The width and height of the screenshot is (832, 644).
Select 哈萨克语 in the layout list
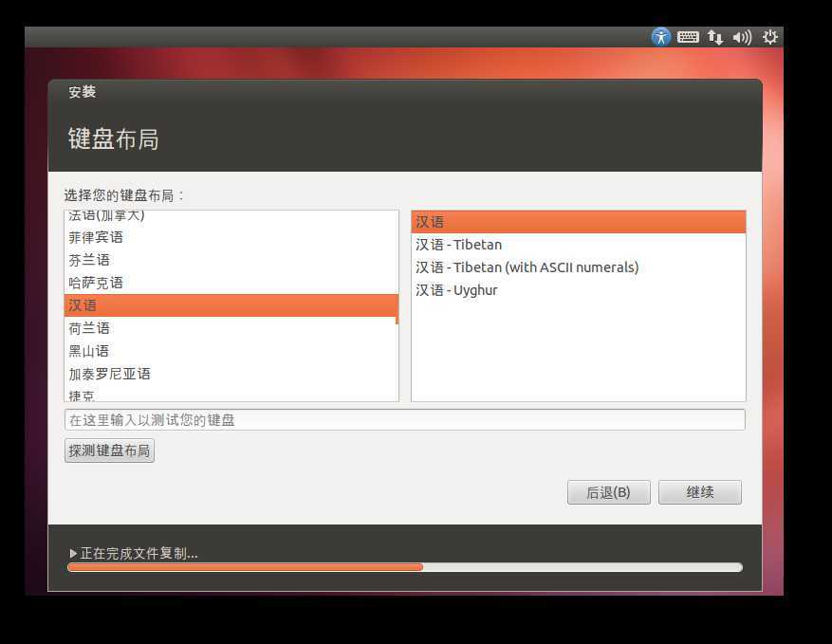coord(142,282)
